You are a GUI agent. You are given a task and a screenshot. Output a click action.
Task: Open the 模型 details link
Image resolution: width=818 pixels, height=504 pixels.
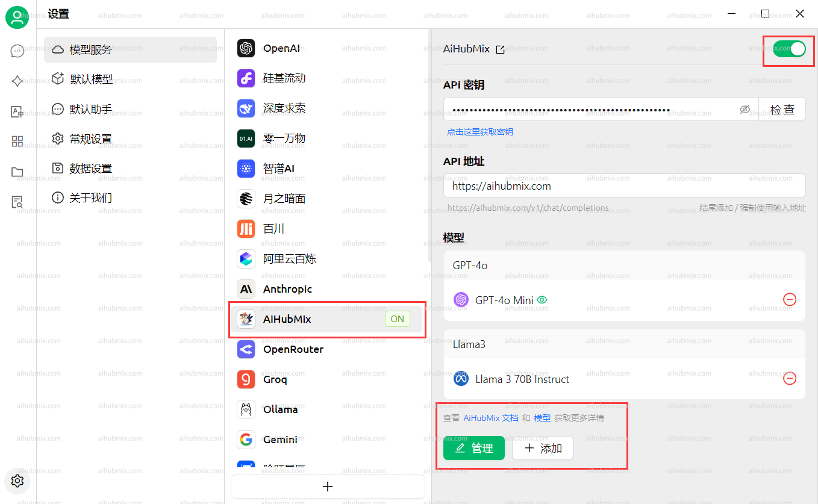pyautogui.click(x=542, y=417)
